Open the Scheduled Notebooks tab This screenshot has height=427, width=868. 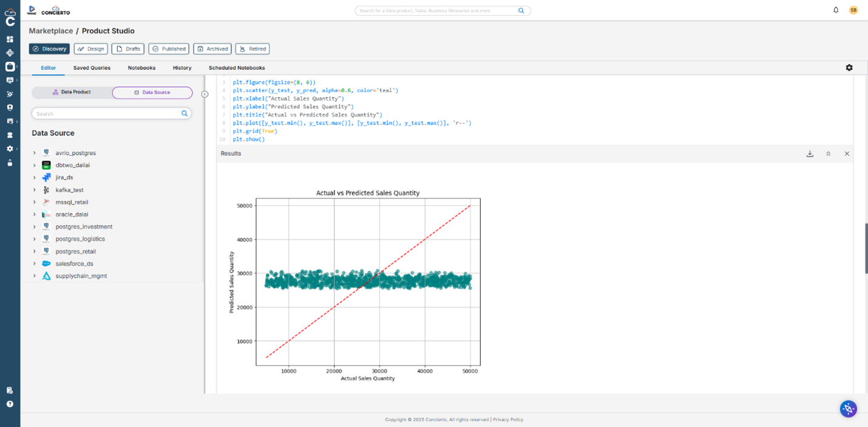click(236, 67)
